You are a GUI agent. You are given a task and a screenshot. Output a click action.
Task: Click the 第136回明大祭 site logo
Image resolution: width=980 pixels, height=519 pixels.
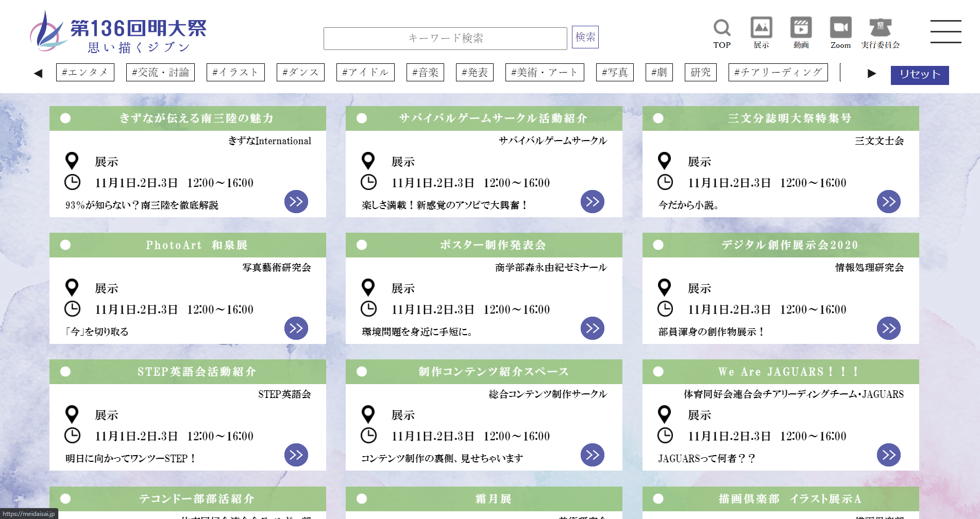(x=119, y=32)
